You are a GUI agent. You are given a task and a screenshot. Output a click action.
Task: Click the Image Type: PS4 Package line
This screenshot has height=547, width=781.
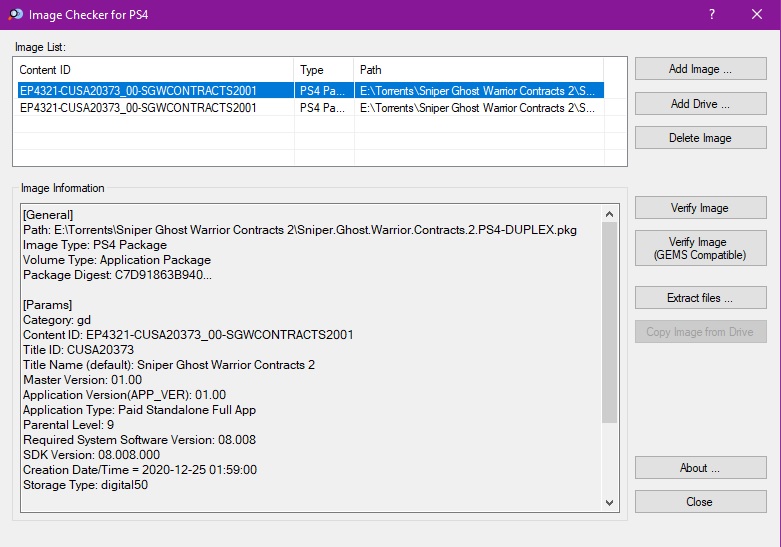tap(95, 245)
